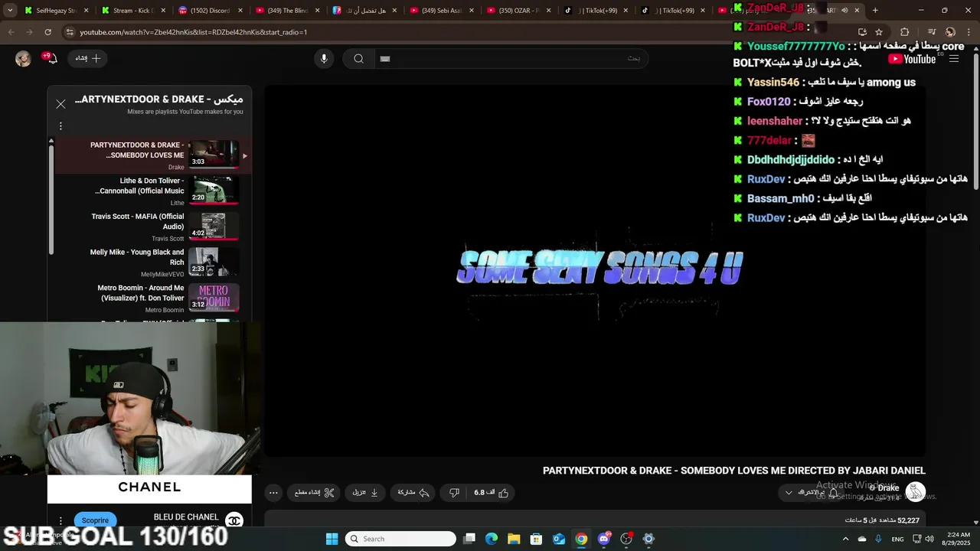Go to YouTube home via logo
Viewport: 980px width, 551px height.
click(912, 59)
